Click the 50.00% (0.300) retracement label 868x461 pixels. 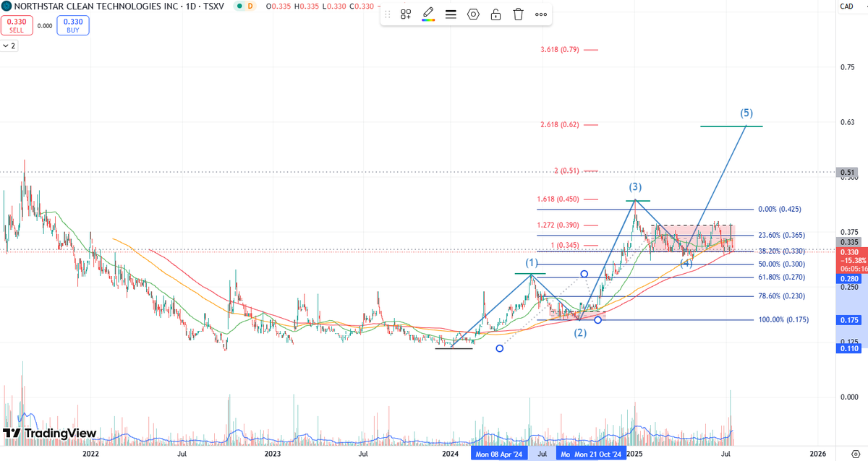coord(780,264)
